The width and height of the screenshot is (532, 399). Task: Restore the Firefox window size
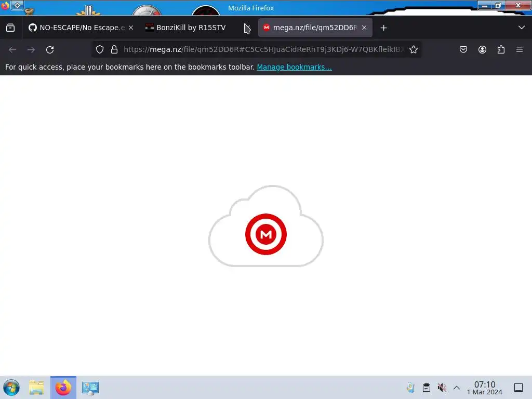point(498,5)
